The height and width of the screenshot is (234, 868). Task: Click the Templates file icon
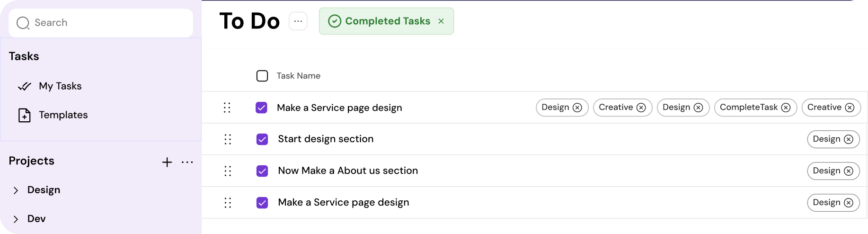(25, 115)
